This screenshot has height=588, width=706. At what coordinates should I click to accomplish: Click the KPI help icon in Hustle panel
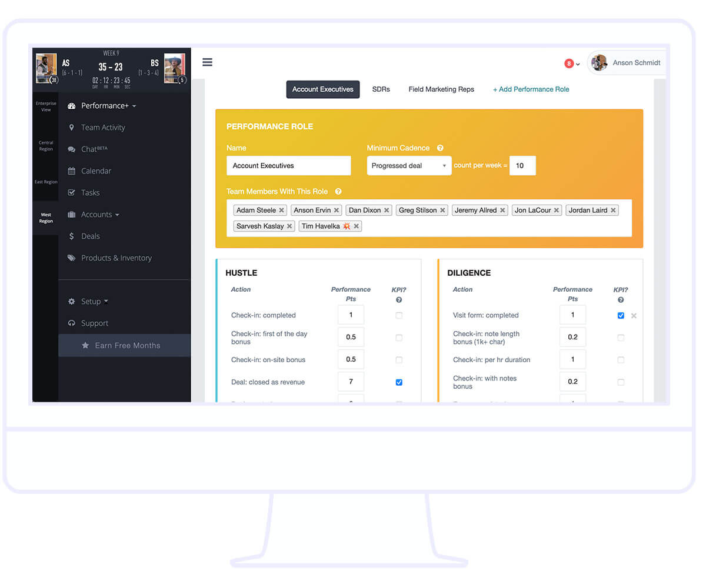[399, 300]
